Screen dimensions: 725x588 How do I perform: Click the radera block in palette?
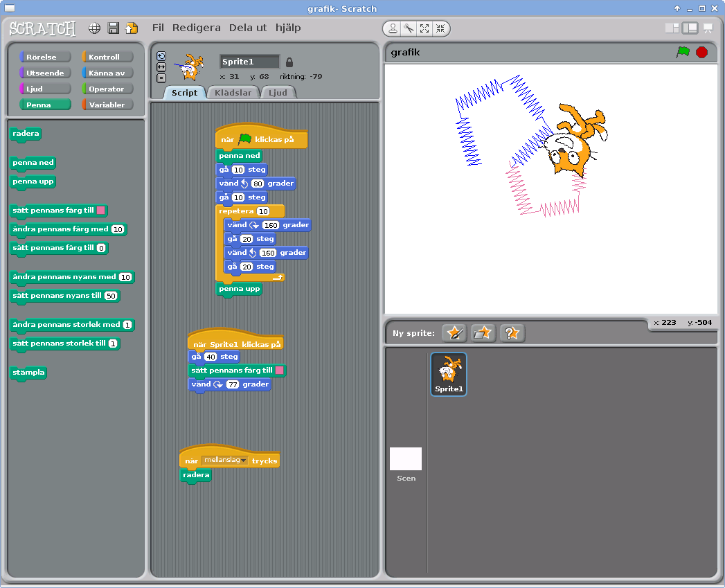[26, 134]
